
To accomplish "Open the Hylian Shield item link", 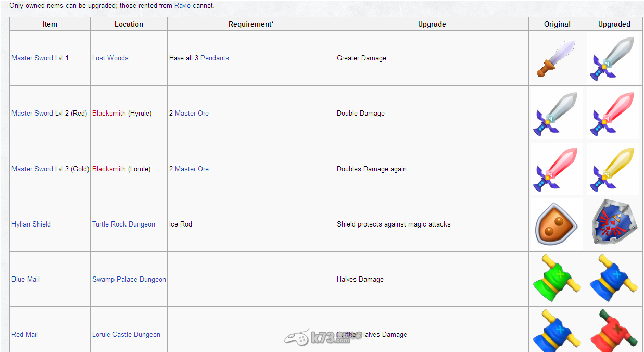I will click(31, 224).
